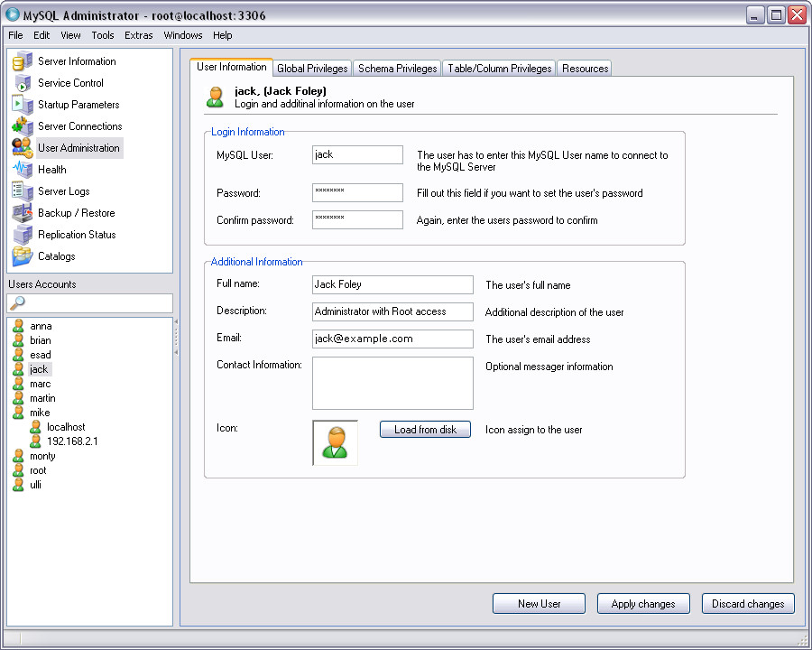Select the mike user in accounts list
Screen dimensions: 812x650
click(x=40, y=413)
